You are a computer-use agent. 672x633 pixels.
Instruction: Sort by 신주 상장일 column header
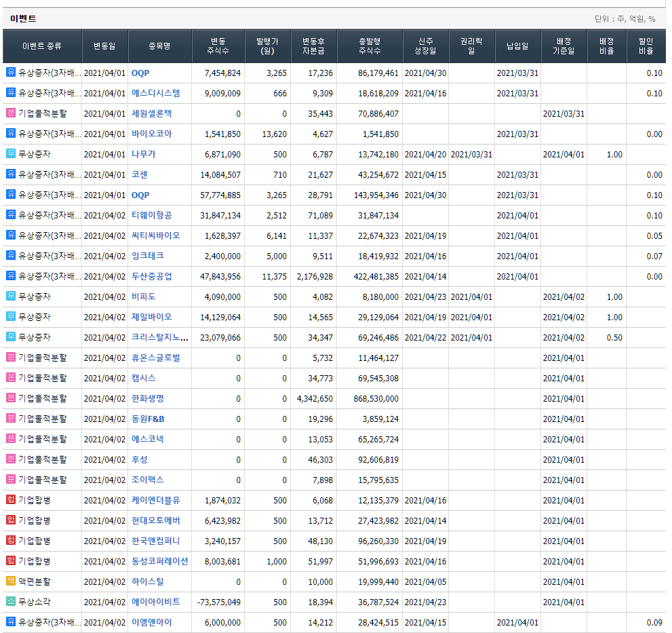[426, 46]
